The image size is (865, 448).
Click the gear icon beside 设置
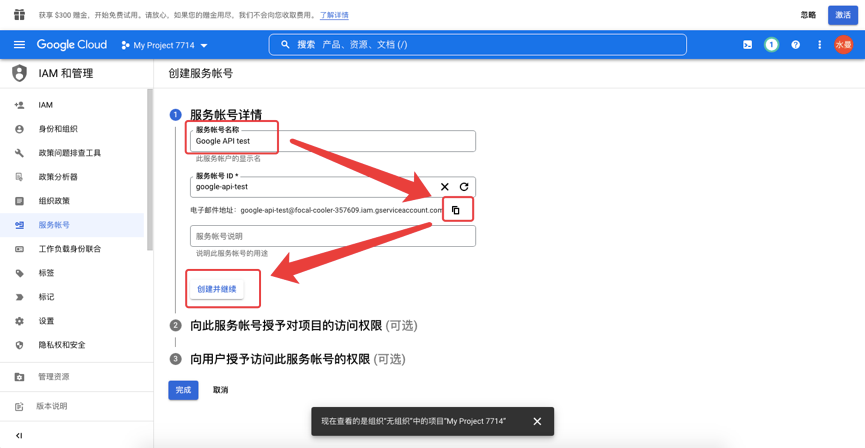click(19, 321)
